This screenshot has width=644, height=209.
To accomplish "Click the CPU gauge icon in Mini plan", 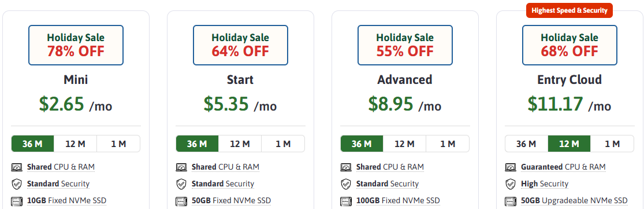I will tap(16, 167).
